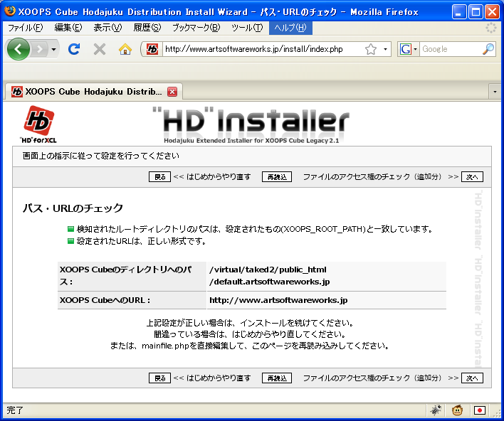Open the Google search engine dropdown

[408, 49]
